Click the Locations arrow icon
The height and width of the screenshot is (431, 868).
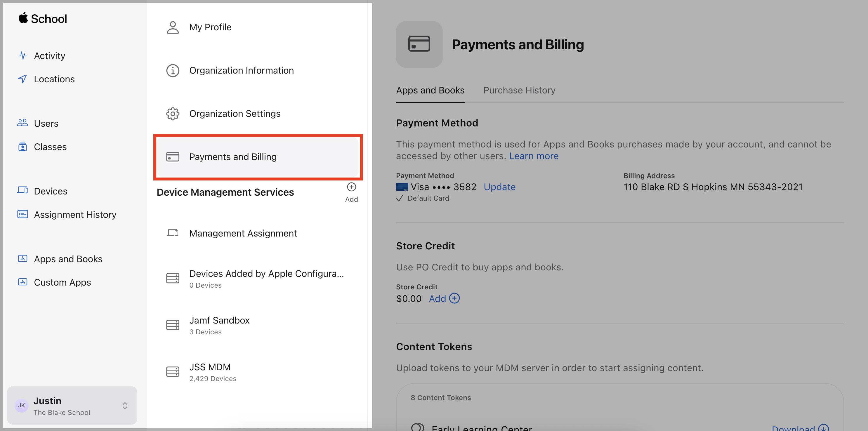(22, 79)
